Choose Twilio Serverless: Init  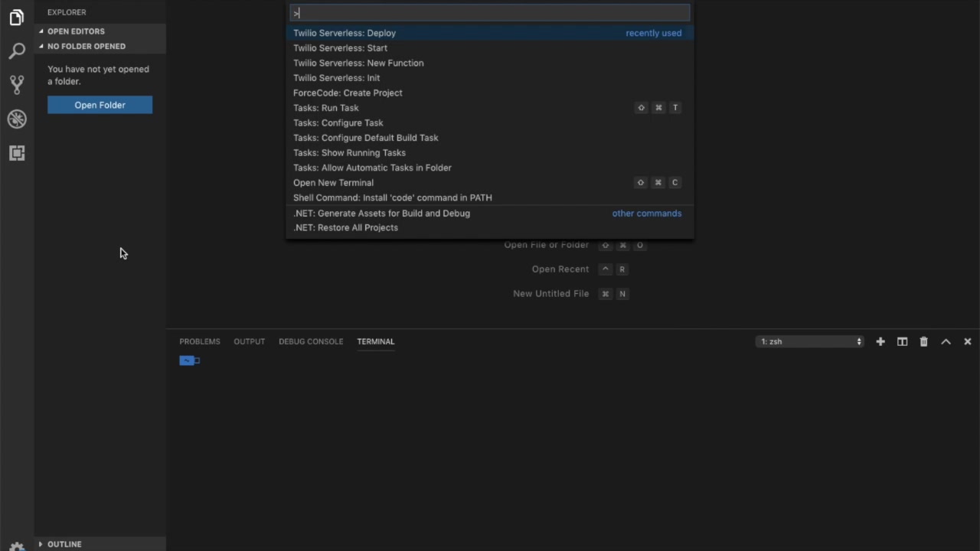point(490,78)
